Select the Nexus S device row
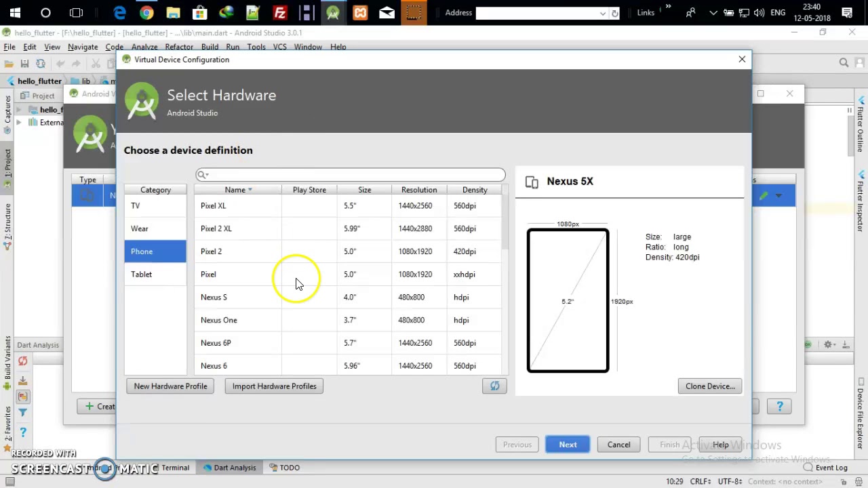Image resolution: width=868 pixels, height=488 pixels. (x=348, y=297)
